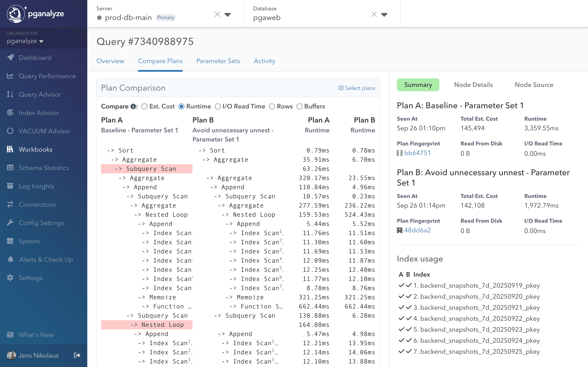588x367 pixels.
Task: Expand the Database dropdown arrow
Action: pos(384,14)
